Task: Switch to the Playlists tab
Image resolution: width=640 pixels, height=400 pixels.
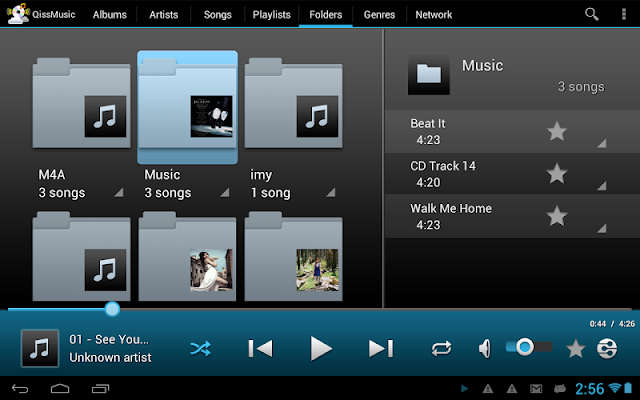Action: tap(271, 15)
